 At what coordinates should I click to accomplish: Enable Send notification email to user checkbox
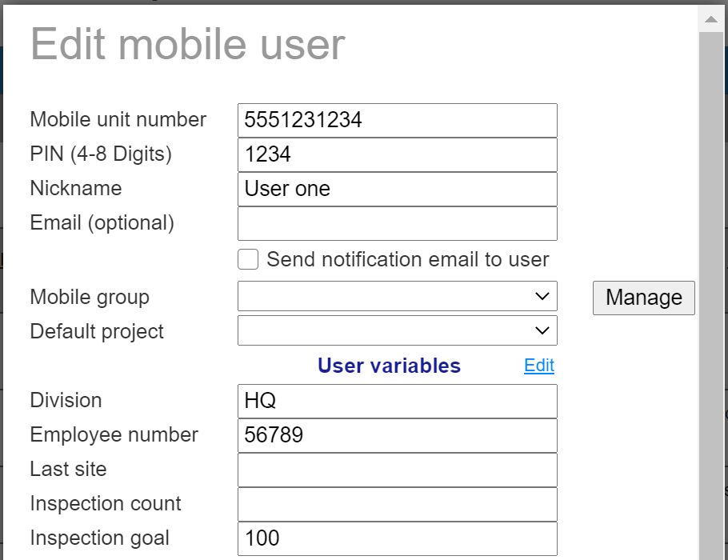click(x=248, y=259)
